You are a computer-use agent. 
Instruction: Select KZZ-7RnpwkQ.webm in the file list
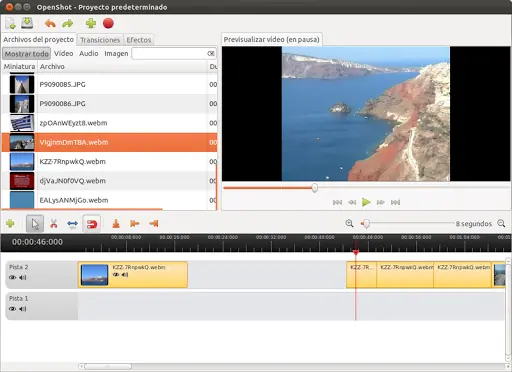coord(109,162)
